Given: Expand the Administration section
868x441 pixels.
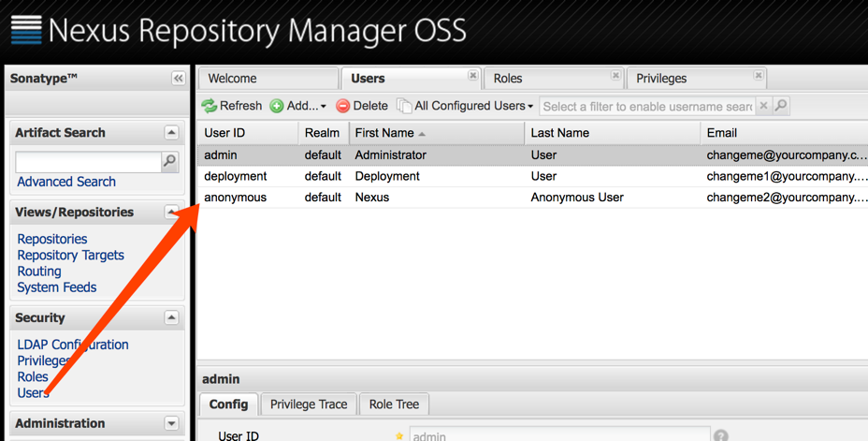Looking at the screenshot, I should pos(171,423).
